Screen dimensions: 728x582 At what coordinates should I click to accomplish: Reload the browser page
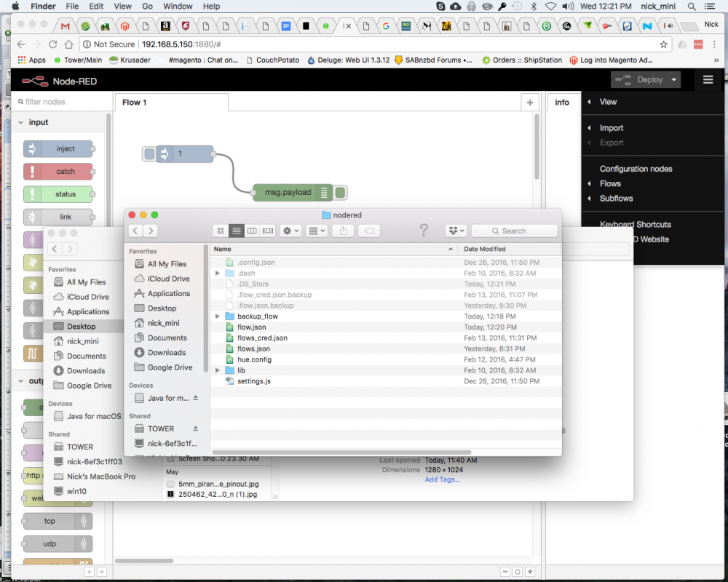[53, 44]
